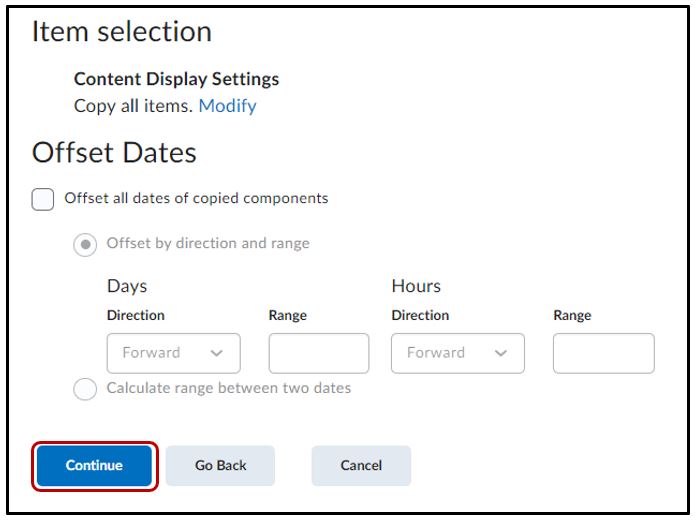This screenshot has width=698, height=524.
Task: Click the Modify link
Action: tap(227, 106)
